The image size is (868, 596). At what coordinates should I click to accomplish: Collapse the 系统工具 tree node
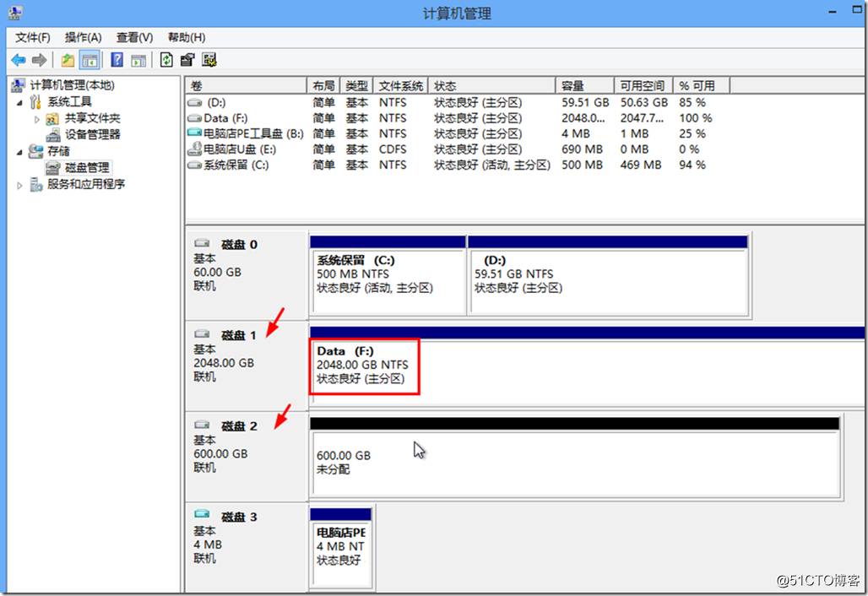pyautogui.click(x=20, y=102)
